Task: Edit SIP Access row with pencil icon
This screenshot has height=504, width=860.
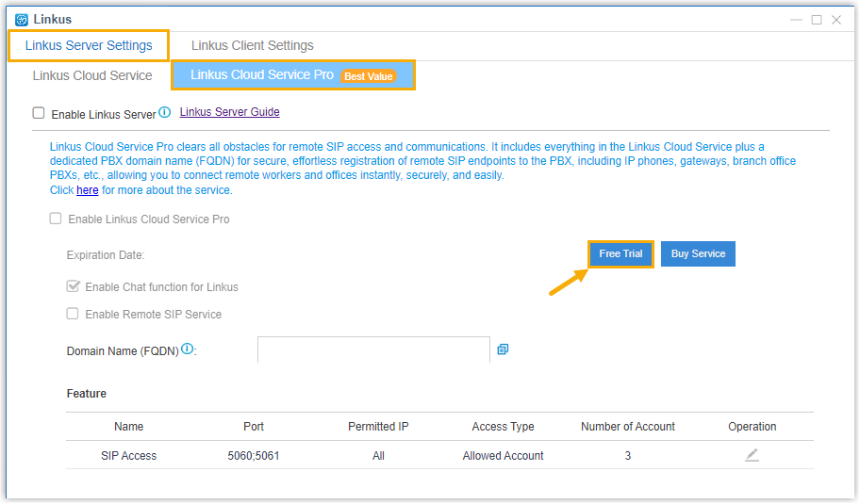Action: [x=752, y=455]
